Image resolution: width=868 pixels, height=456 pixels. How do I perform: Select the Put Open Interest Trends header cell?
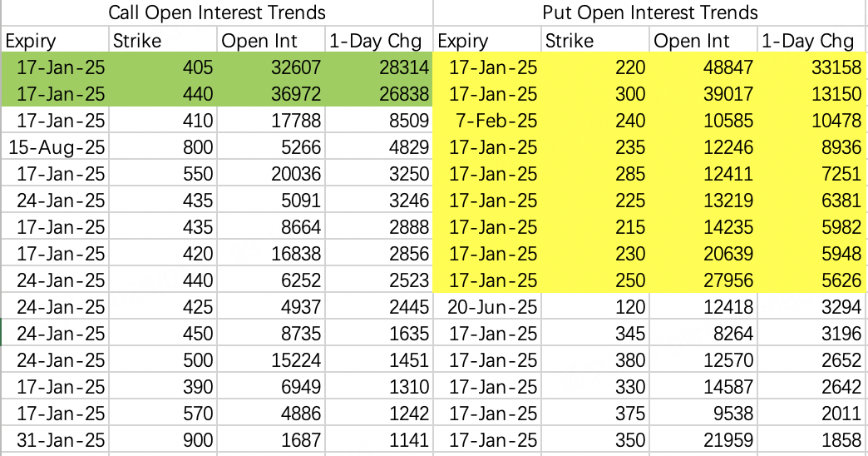pyautogui.click(x=650, y=12)
